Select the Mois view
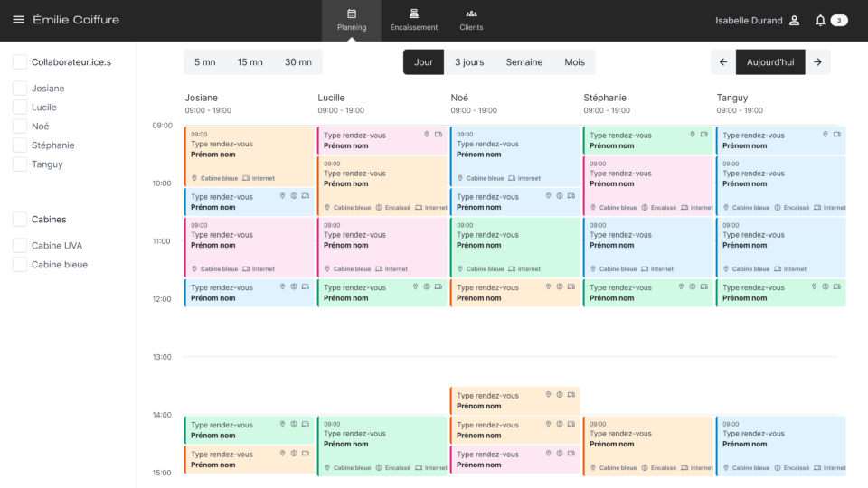Image resolution: width=868 pixels, height=488 pixels. click(574, 62)
